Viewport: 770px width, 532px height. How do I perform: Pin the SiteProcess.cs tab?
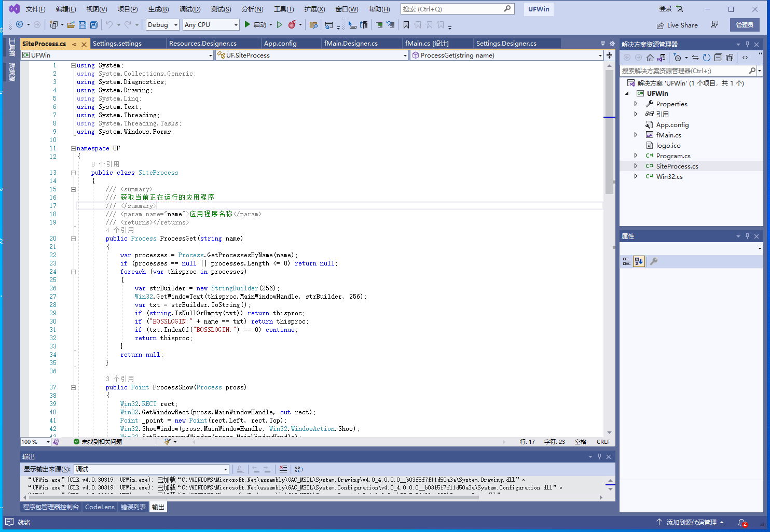pyautogui.click(x=75, y=44)
